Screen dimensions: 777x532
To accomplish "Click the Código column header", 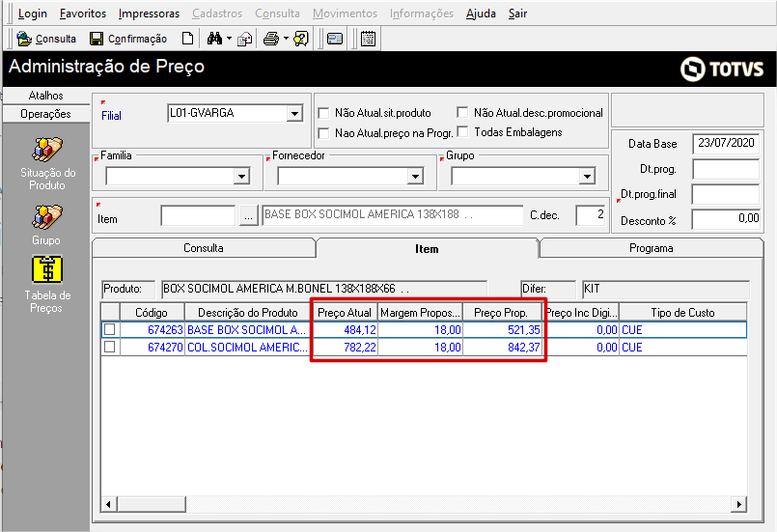I will (152, 313).
